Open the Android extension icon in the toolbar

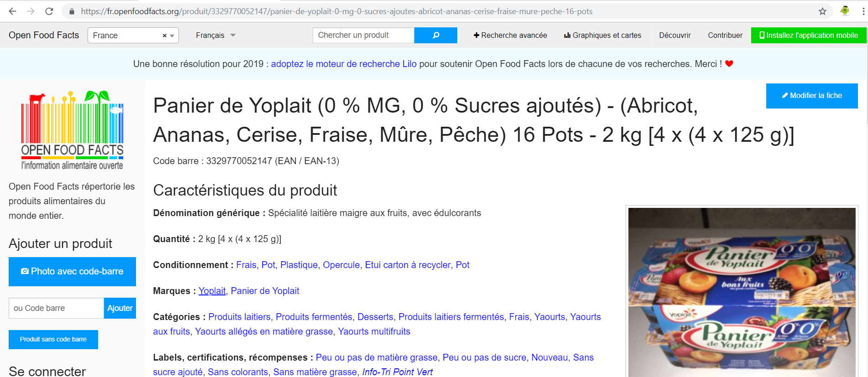point(844,11)
